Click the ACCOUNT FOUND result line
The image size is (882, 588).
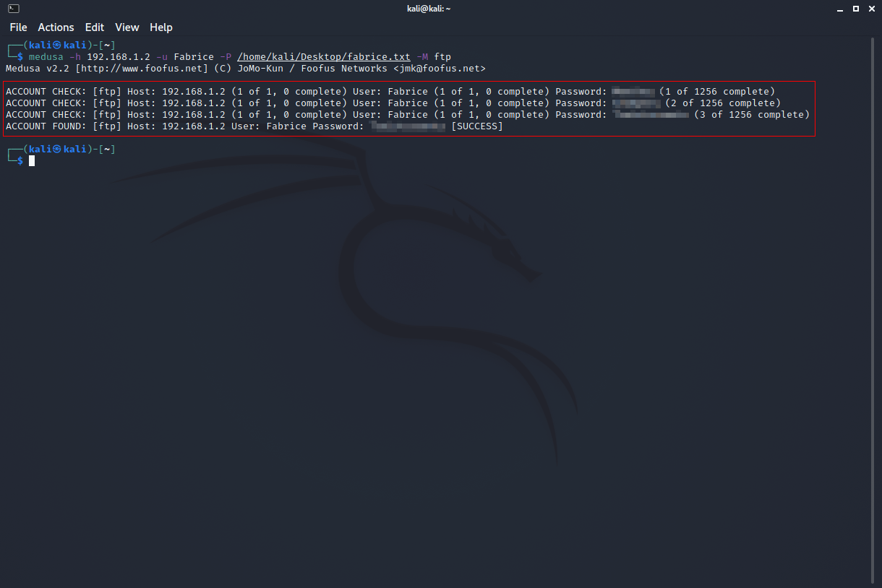coord(254,126)
